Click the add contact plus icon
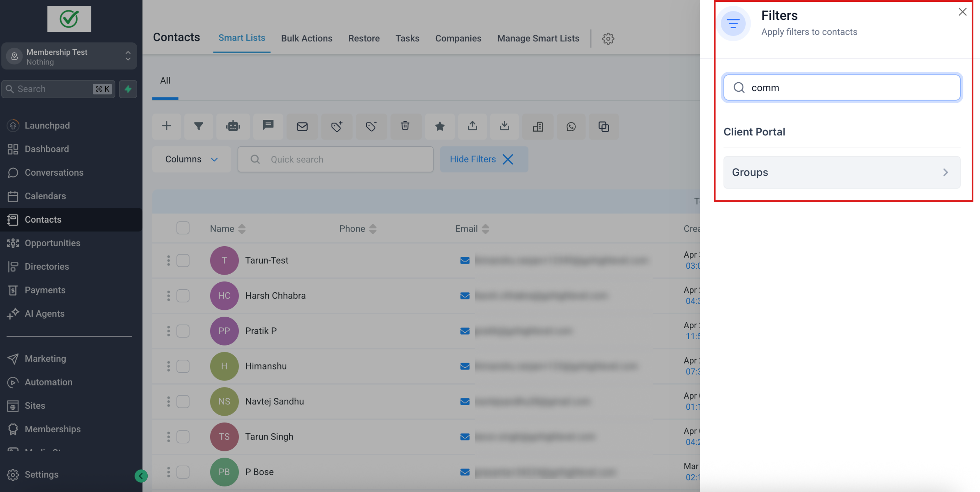Screen dimensions: 980x492 click(166, 126)
